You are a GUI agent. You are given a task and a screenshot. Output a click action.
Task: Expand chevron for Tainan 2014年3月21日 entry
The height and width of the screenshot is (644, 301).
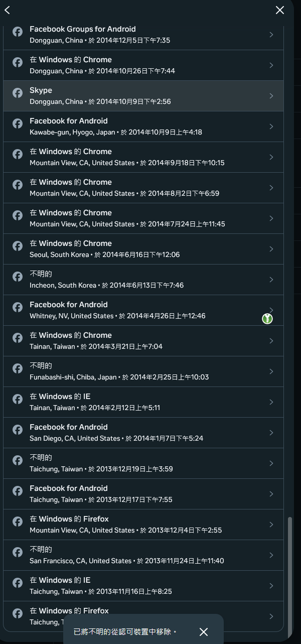(x=271, y=341)
